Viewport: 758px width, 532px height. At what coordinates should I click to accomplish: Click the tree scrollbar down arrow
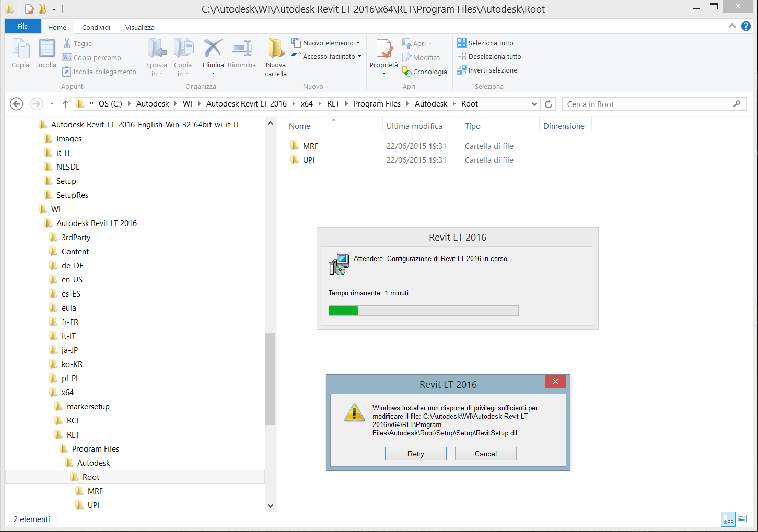[x=270, y=505]
